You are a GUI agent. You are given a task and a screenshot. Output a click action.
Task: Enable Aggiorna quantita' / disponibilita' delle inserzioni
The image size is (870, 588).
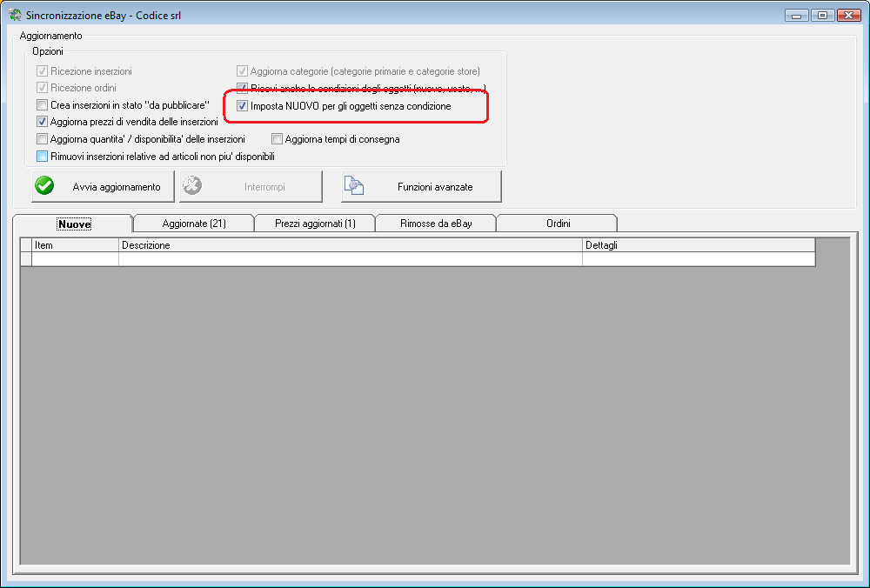coord(42,138)
